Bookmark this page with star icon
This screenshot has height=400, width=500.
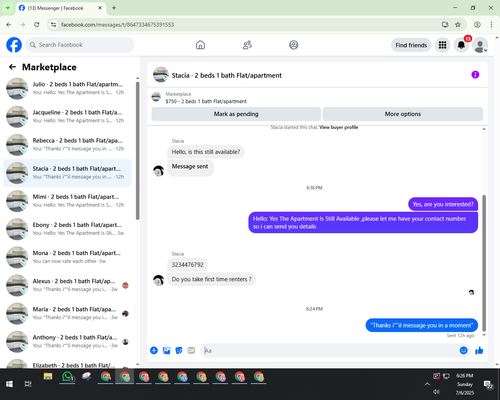click(458, 24)
